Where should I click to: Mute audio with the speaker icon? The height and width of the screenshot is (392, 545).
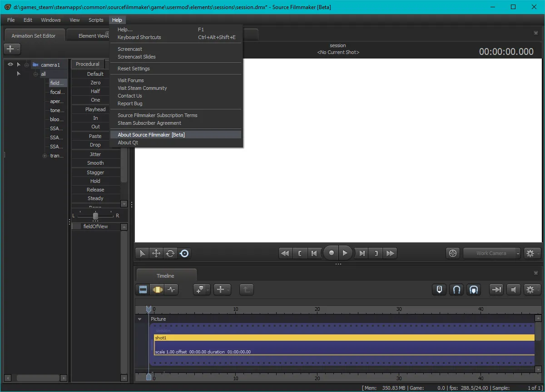pyautogui.click(x=513, y=289)
